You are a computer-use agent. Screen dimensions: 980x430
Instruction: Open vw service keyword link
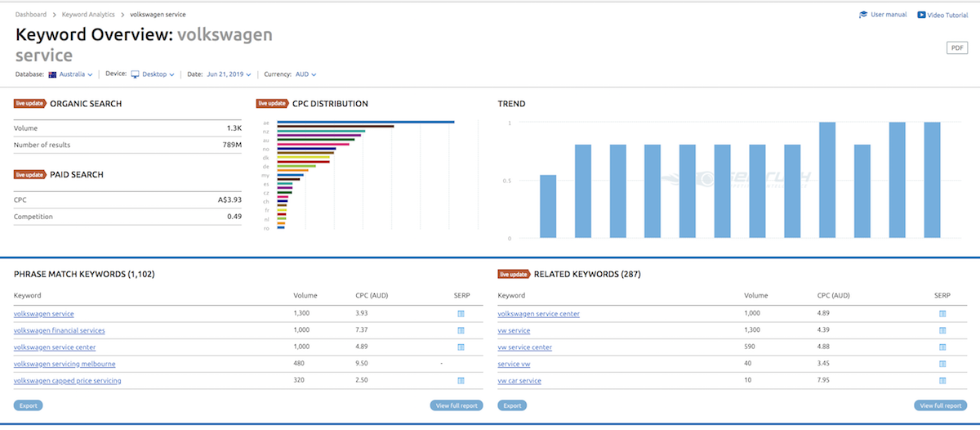coord(514,330)
